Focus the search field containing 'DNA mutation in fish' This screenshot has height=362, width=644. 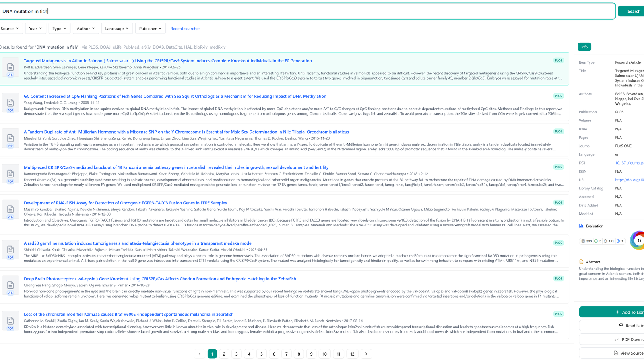(308, 11)
